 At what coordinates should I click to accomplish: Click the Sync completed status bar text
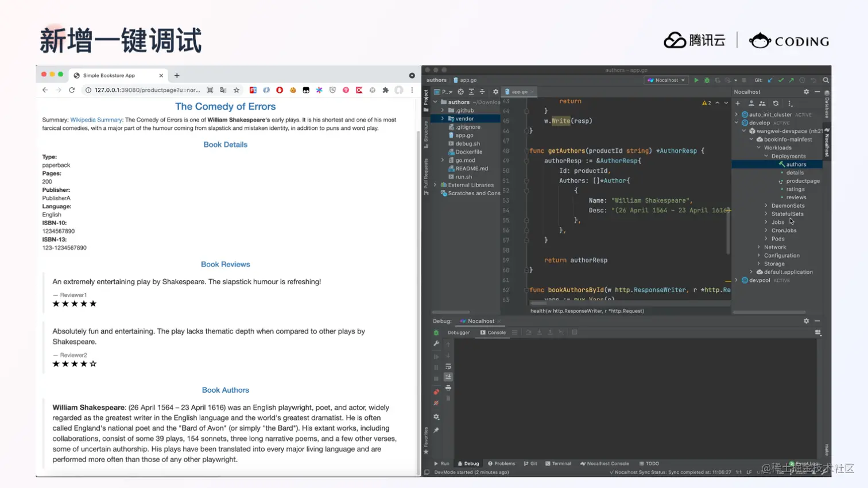670,472
